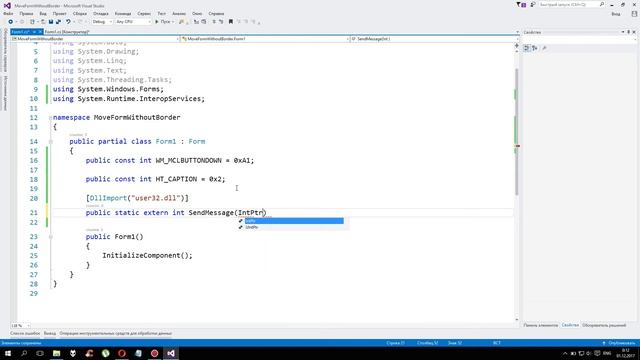This screenshot has width=640, height=360.
Task: Open the Обозреватель решений tab
Action: tap(604, 325)
